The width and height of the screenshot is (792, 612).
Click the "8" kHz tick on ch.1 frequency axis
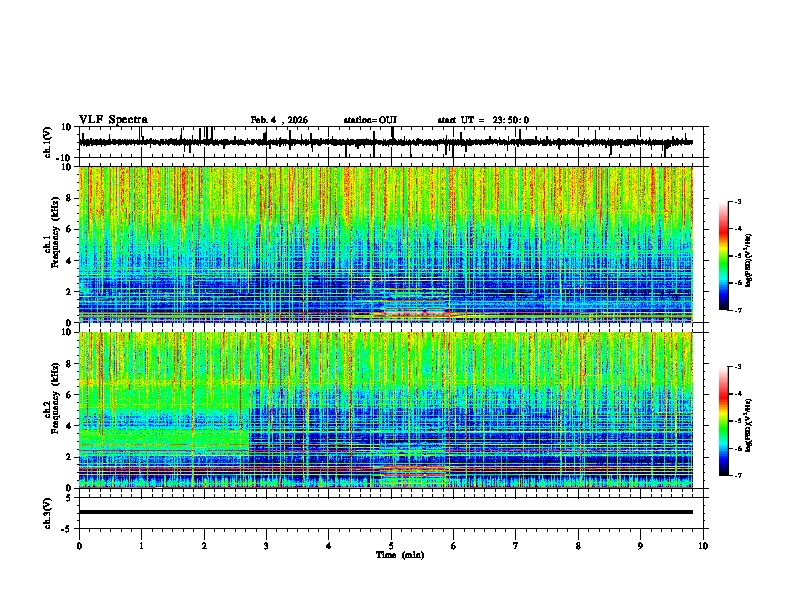tap(69, 198)
